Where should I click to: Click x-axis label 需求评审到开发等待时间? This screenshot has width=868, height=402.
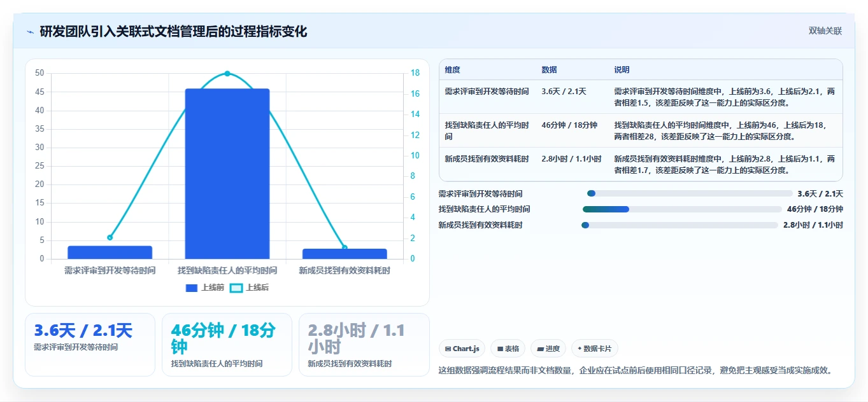tap(110, 271)
